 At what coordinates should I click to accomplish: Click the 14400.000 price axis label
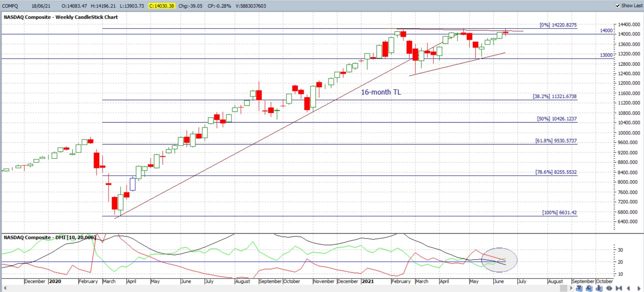[x=629, y=25]
